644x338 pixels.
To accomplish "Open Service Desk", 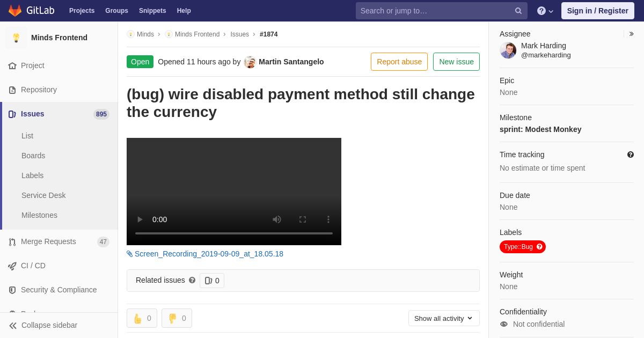I will coord(43,195).
